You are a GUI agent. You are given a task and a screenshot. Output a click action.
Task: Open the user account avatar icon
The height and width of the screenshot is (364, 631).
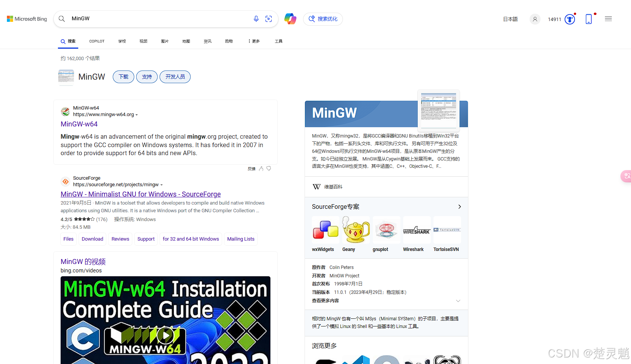[x=535, y=19]
